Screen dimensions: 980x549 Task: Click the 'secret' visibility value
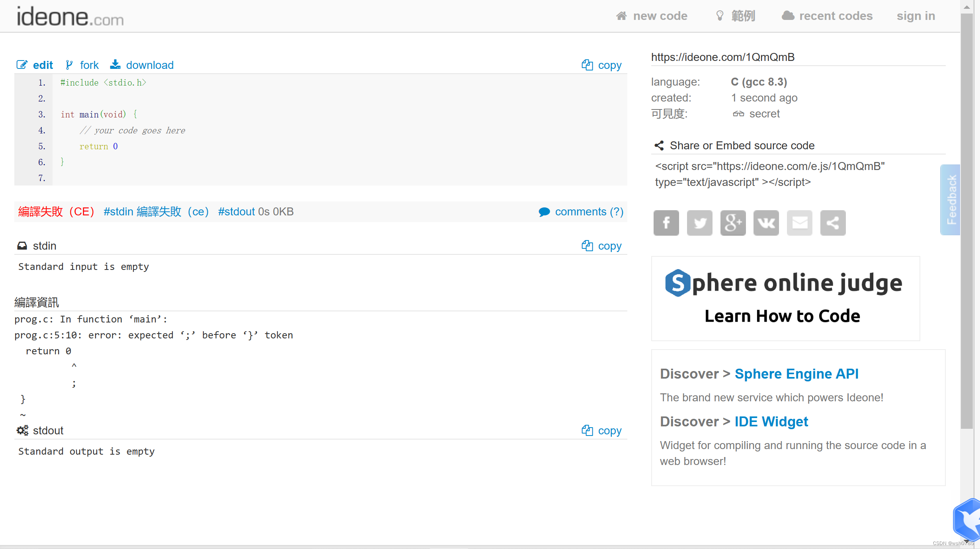(764, 114)
